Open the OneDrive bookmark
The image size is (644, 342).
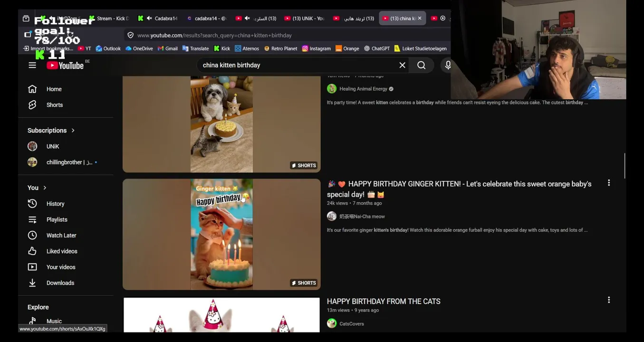[139, 48]
